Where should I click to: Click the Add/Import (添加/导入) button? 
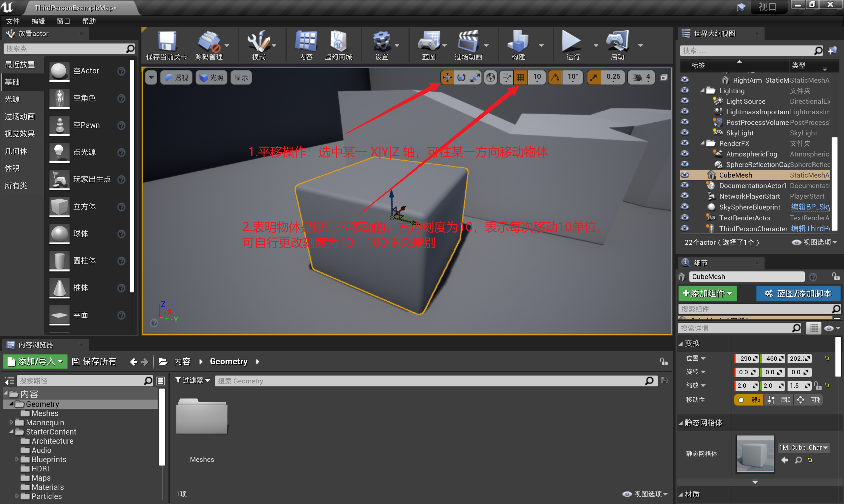(x=35, y=361)
